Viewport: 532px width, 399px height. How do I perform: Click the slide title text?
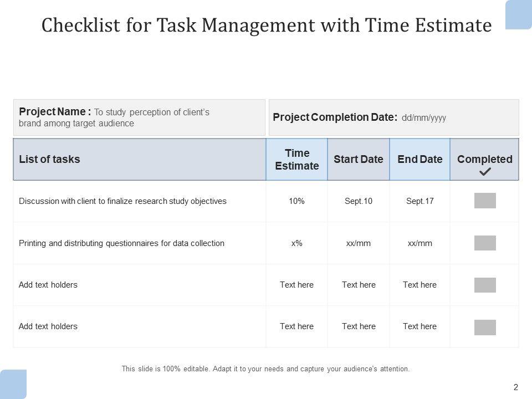267,25
